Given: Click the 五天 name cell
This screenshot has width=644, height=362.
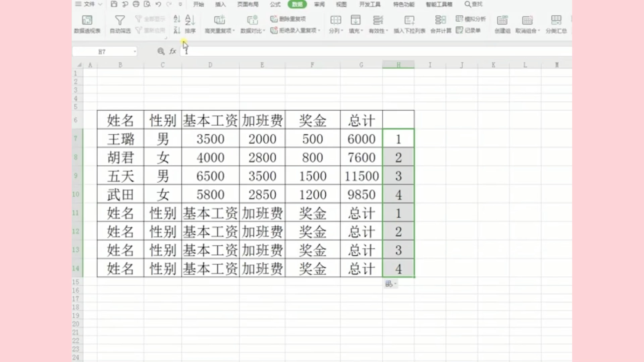Looking at the screenshot, I should coord(120,176).
